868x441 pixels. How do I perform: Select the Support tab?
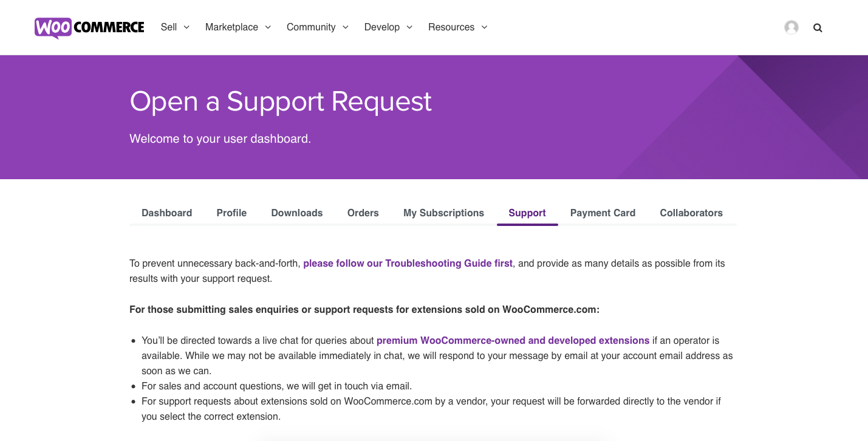527,213
